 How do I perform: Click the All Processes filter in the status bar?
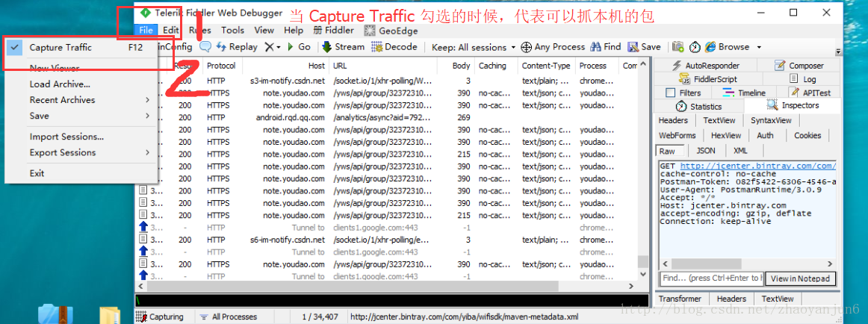coord(228,317)
